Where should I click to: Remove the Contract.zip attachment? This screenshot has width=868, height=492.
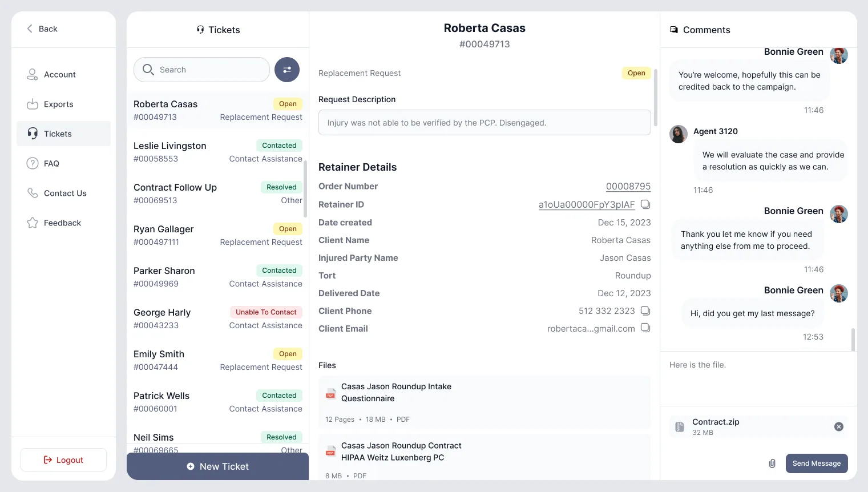pyautogui.click(x=839, y=426)
